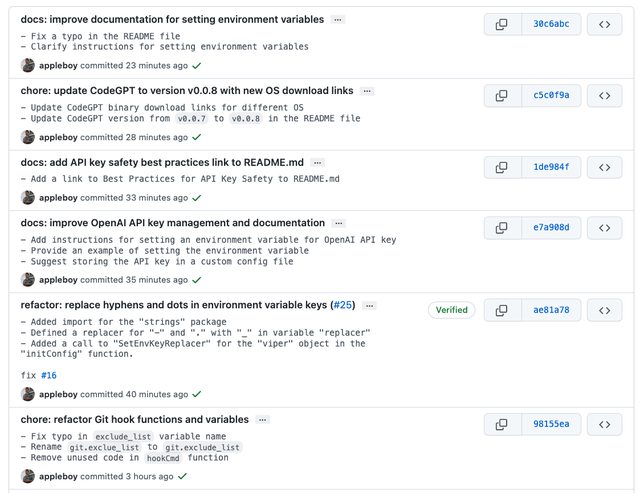Copy full SHA for commit 98155ea

[502, 424]
